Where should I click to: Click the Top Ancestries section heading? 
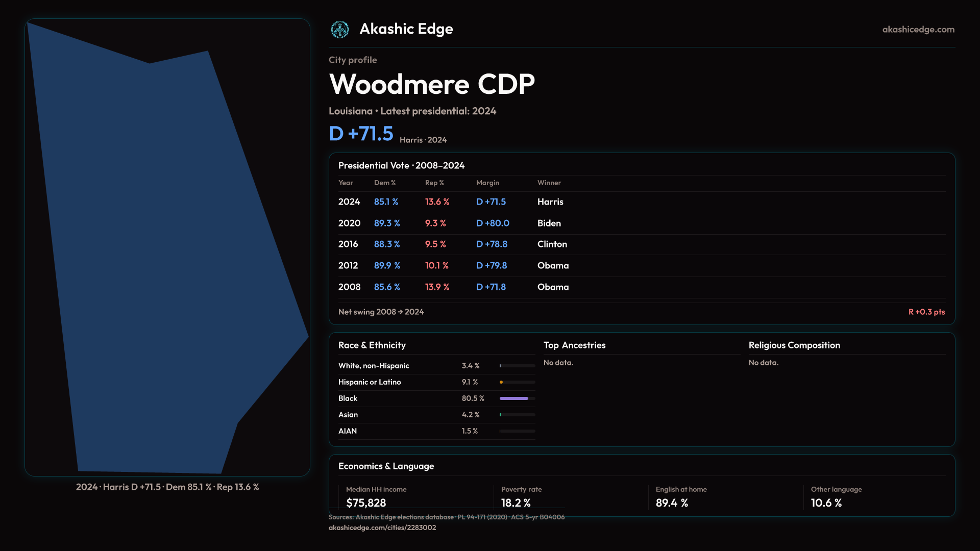click(x=574, y=345)
